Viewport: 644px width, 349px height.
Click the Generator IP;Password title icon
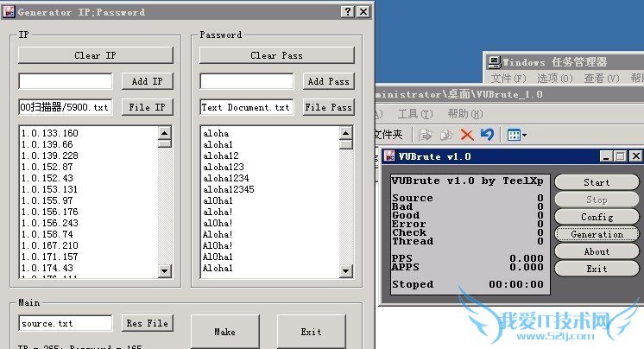[9, 11]
